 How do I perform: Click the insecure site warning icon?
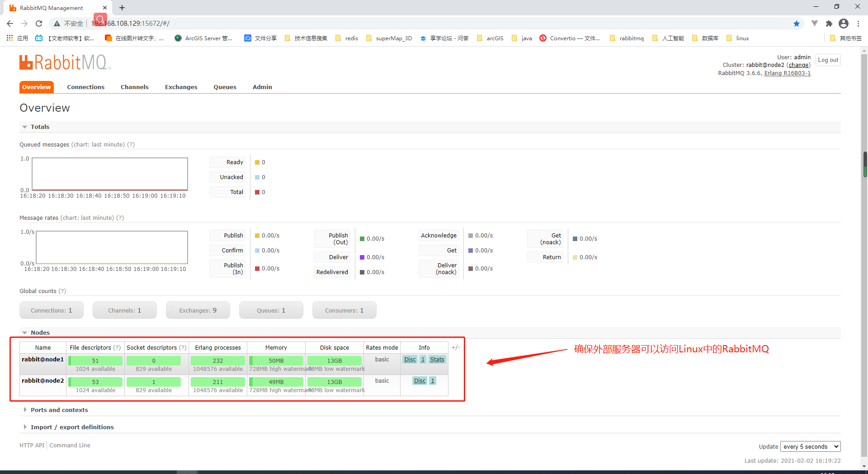[57, 24]
